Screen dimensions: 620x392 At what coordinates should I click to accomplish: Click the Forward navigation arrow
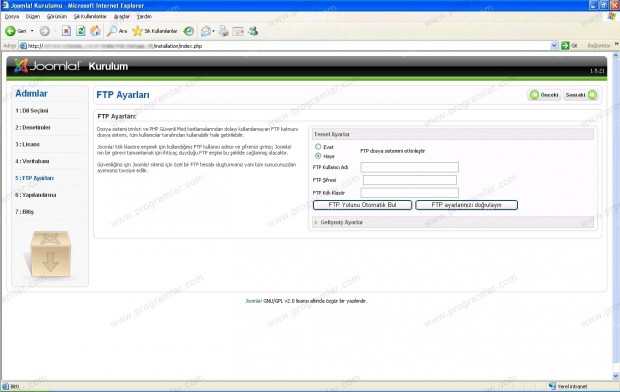(45, 31)
